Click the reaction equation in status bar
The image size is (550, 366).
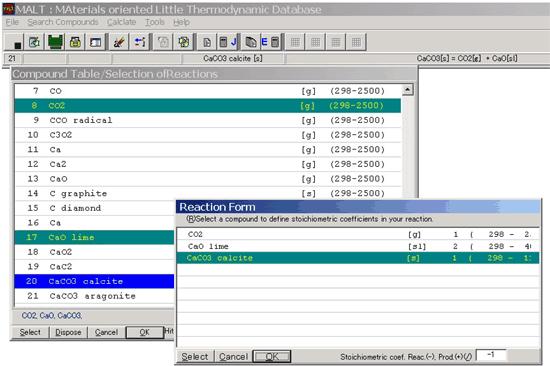(x=467, y=59)
